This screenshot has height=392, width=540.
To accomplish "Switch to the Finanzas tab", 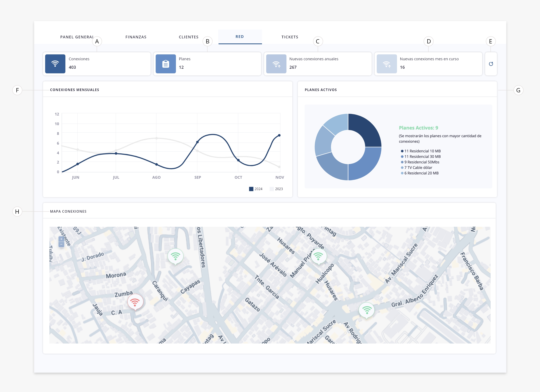I will 136,37.
